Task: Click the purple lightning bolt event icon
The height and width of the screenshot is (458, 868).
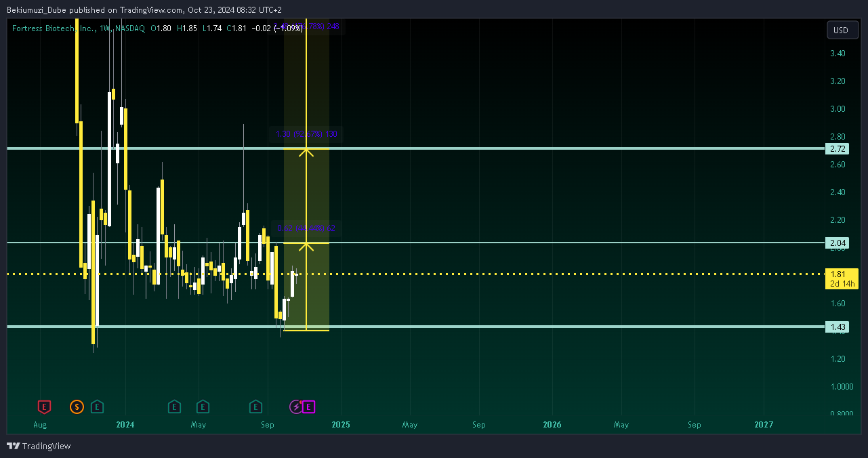Action: pos(296,407)
